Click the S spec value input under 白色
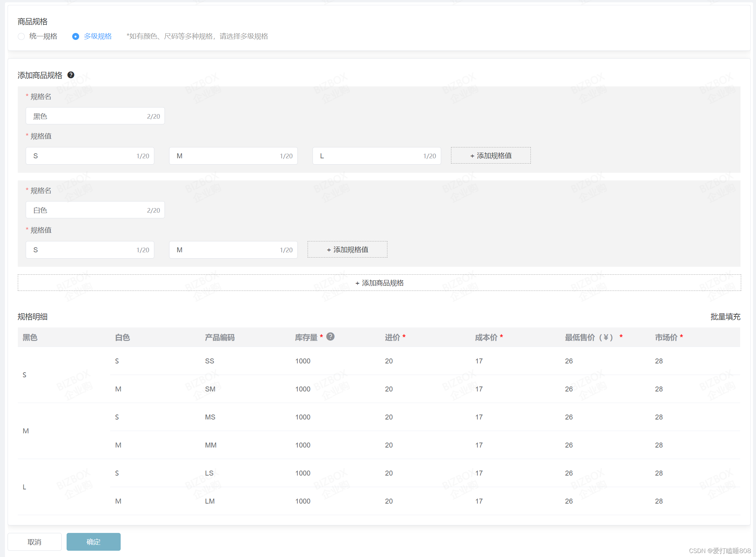This screenshot has height=557, width=756. coord(90,250)
